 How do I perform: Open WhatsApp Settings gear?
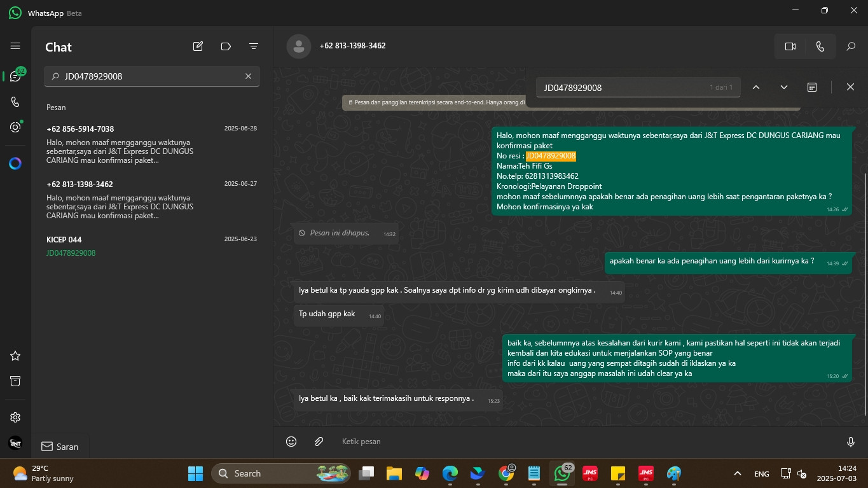pos(15,417)
